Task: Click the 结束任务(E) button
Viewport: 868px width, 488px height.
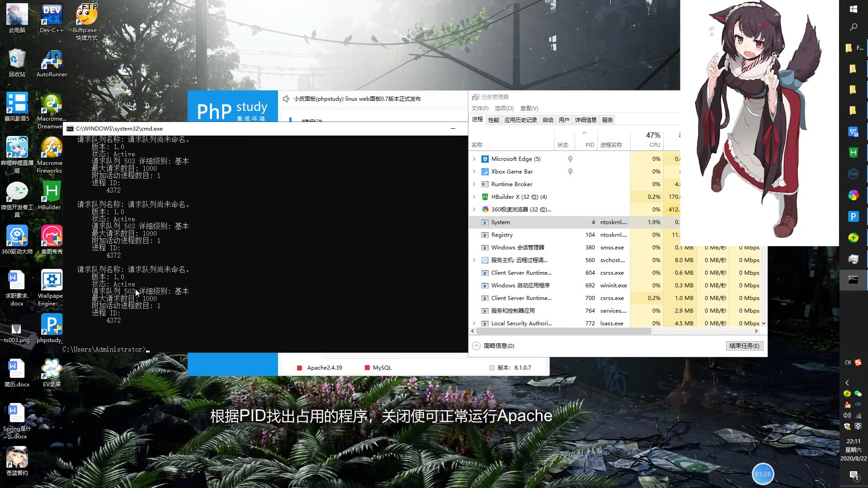Action: coord(745,346)
